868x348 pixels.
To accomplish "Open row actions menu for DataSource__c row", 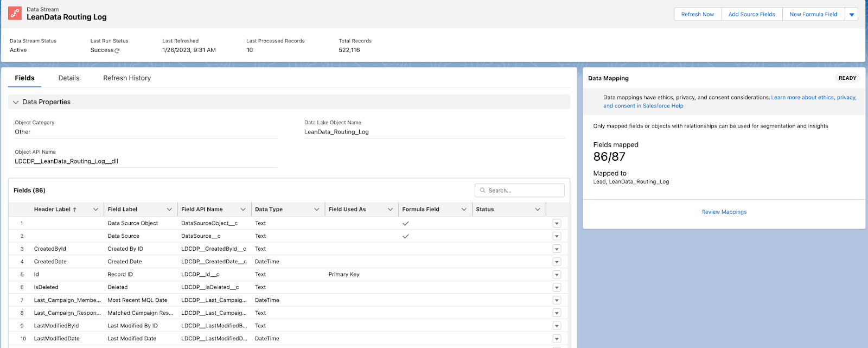I will tap(557, 236).
